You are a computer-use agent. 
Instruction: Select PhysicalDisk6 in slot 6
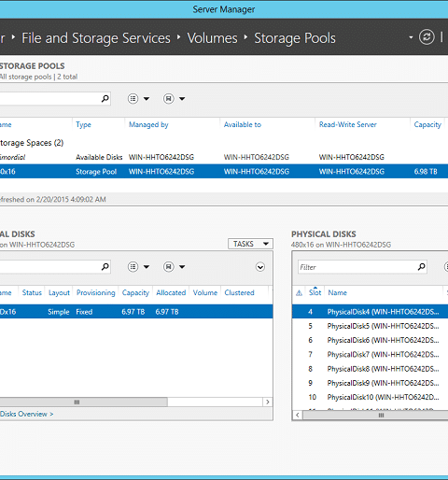371,340
